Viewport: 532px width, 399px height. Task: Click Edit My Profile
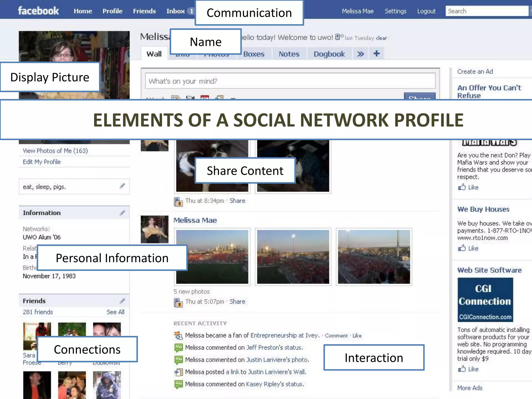coord(42,162)
